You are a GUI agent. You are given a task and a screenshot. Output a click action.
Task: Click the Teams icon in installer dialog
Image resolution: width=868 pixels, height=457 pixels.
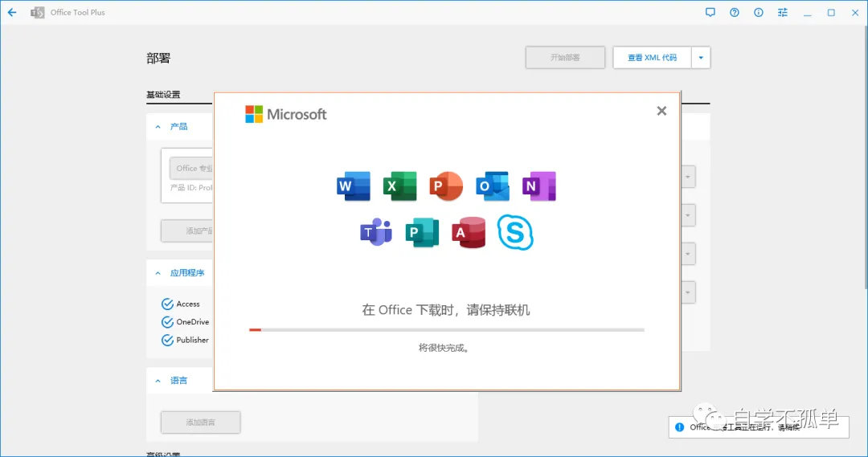coord(376,232)
